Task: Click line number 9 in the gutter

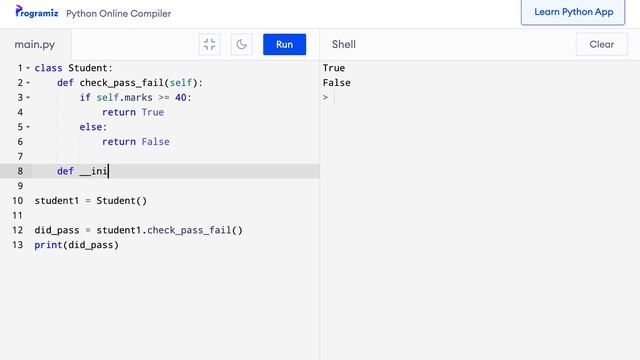Action: tap(20, 186)
